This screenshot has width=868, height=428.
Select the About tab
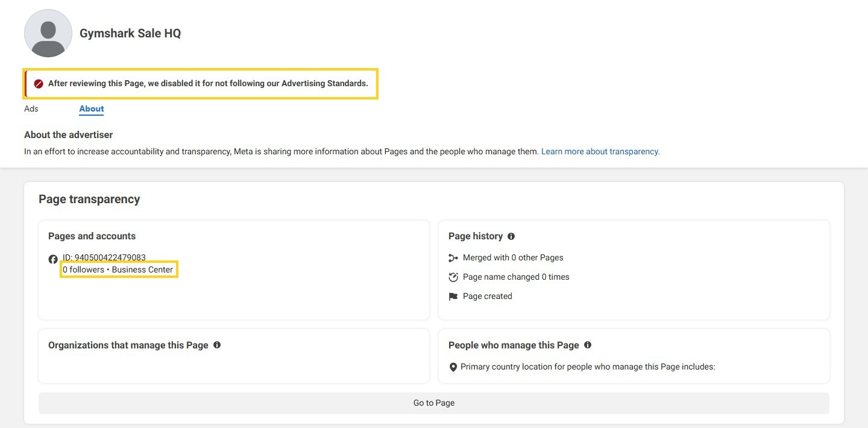click(92, 109)
